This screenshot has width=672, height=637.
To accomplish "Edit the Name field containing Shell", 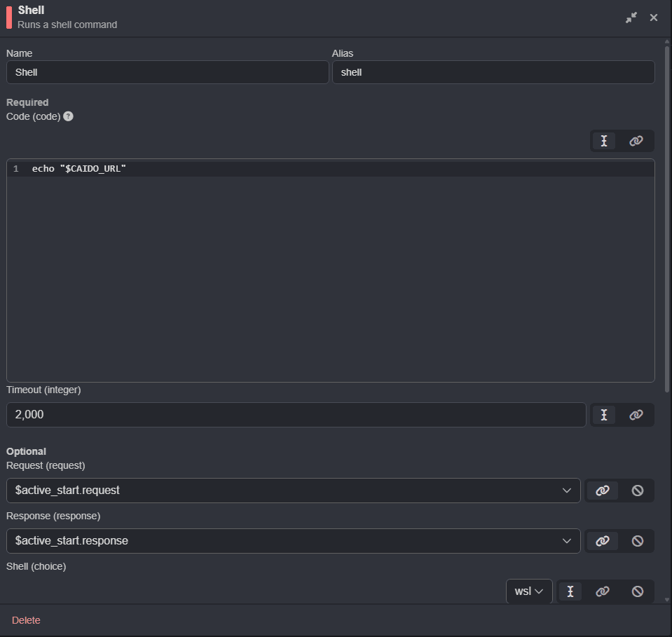I will (167, 71).
